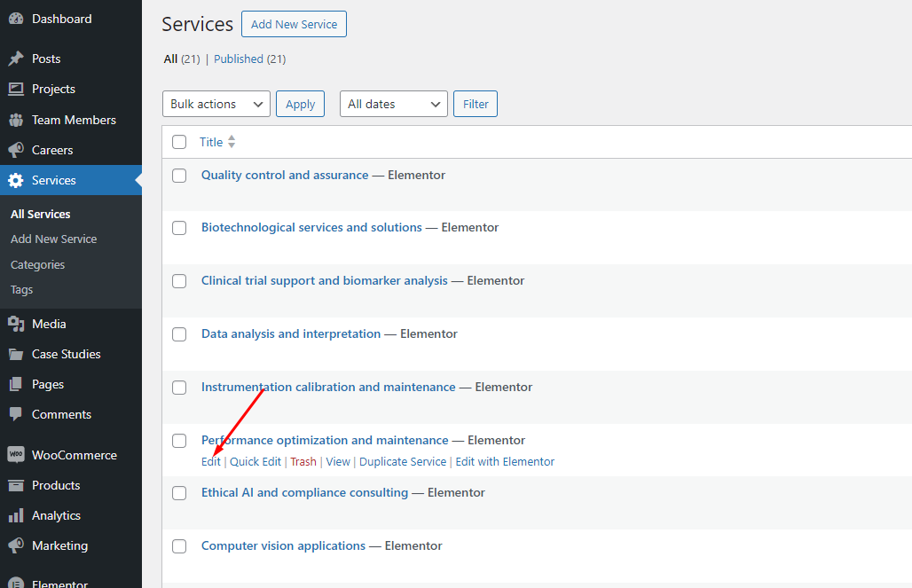Show Published services filter link

239,59
